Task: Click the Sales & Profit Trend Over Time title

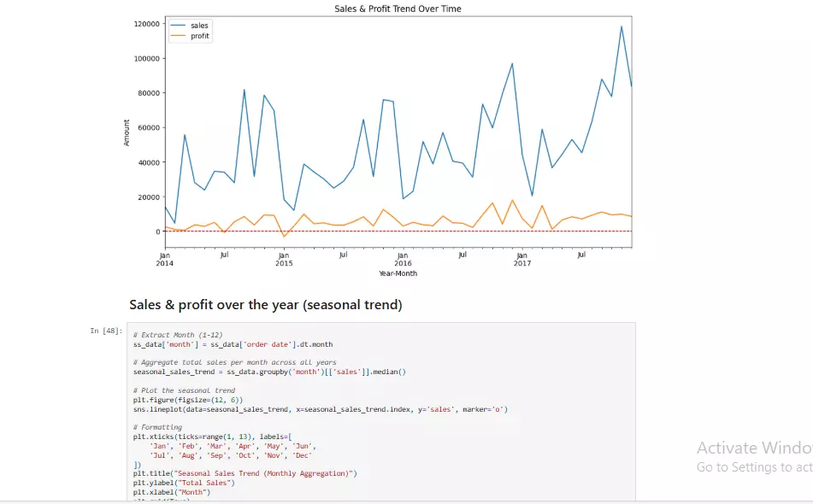Action: coord(398,8)
